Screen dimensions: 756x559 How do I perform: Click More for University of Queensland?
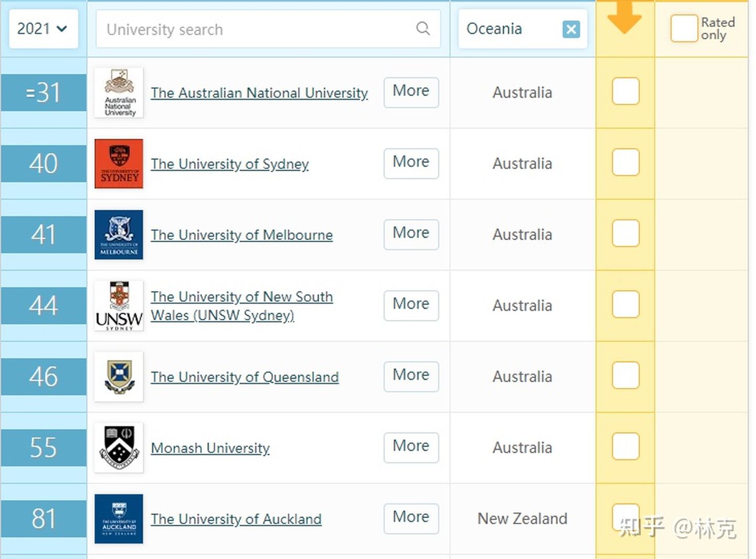[x=411, y=377]
